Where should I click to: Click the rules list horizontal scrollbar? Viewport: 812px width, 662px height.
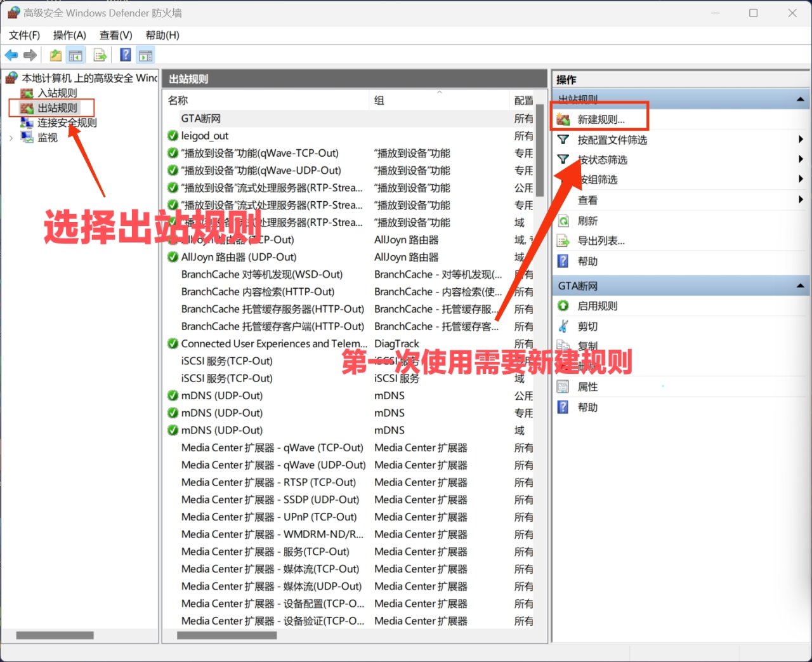(x=226, y=635)
